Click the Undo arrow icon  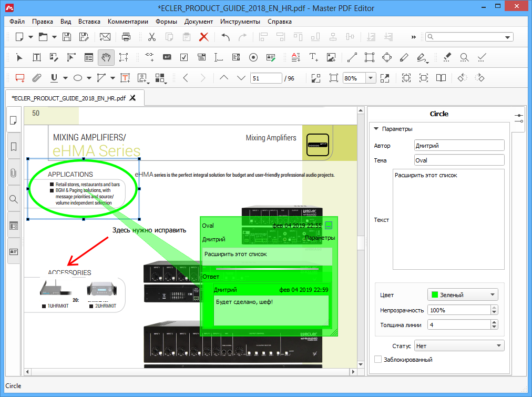(x=226, y=37)
